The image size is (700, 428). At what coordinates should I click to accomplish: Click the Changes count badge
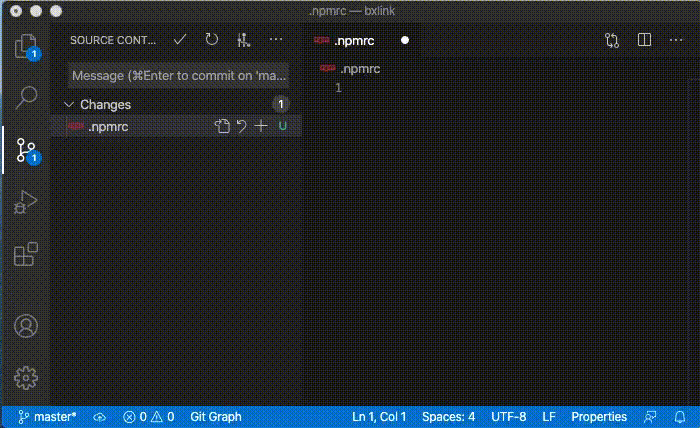[281, 104]
